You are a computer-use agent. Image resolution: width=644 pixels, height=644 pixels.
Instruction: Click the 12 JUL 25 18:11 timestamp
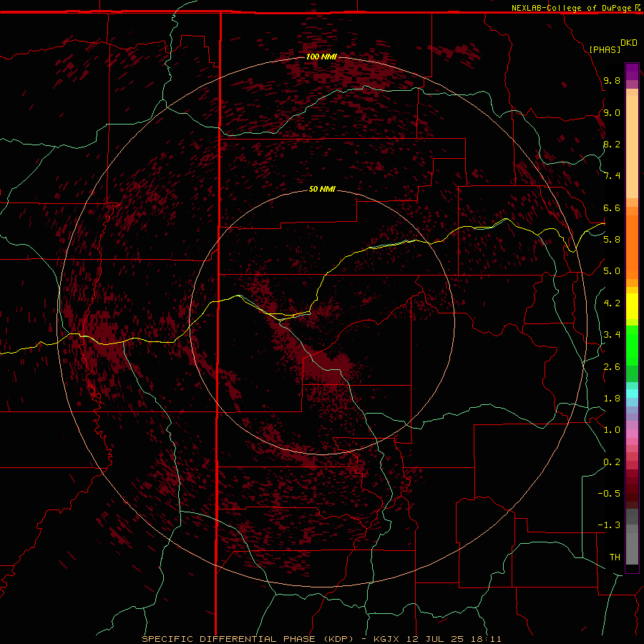tap(454, 639)
